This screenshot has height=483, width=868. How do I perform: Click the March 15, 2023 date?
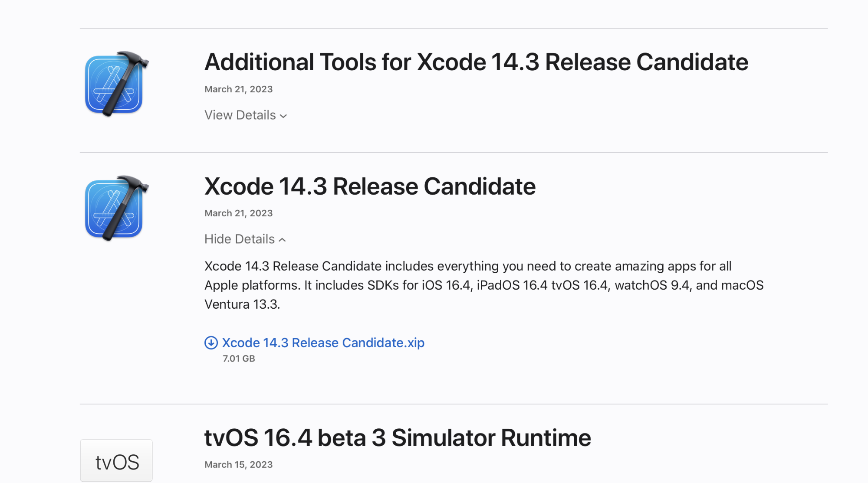238,465
